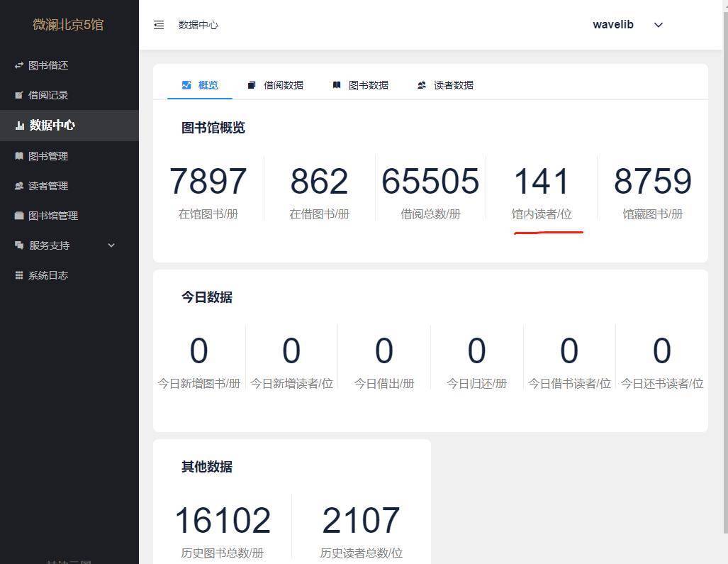728x564 pixels.
Task: Collapse sidebar with the menu fold icon
Action: point(159,25)
